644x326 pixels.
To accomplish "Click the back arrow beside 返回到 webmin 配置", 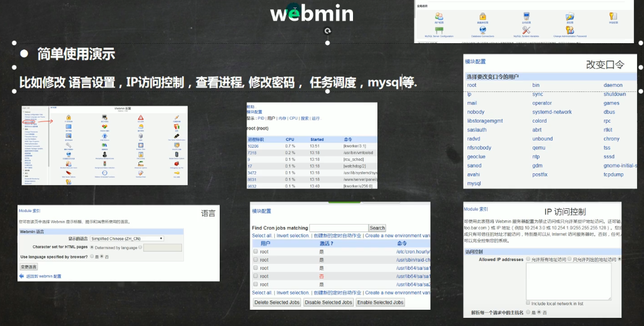I will (x=21, y=276).
